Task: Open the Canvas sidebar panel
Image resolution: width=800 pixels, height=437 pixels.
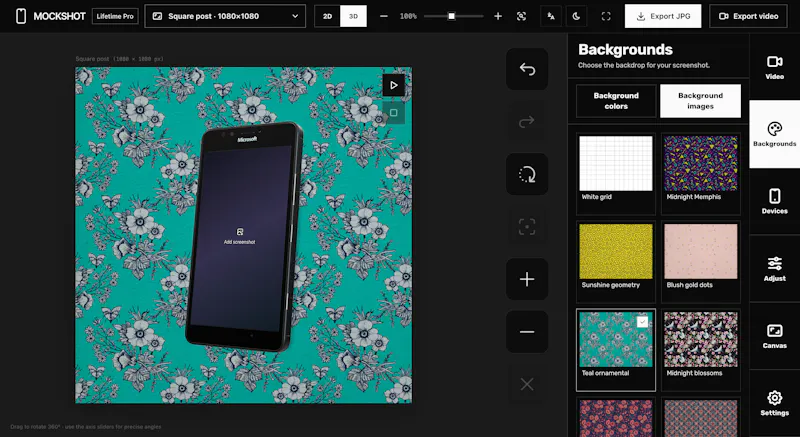Action: tap(774, 336)
